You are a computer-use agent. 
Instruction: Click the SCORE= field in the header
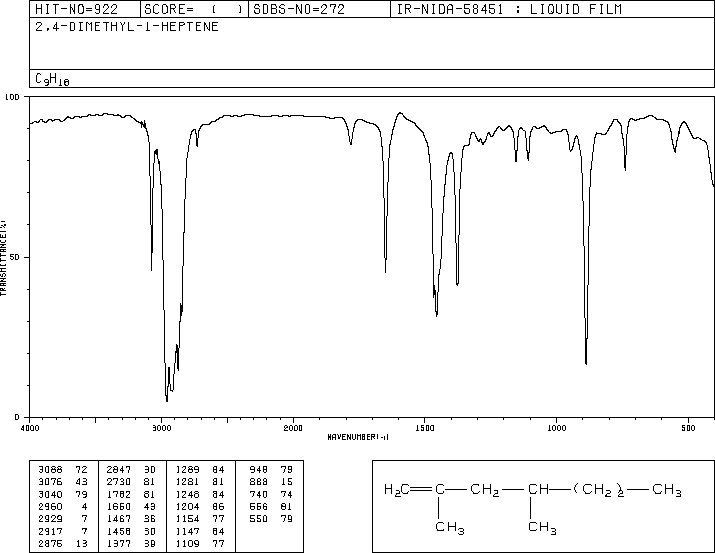(x=194, y=9)
